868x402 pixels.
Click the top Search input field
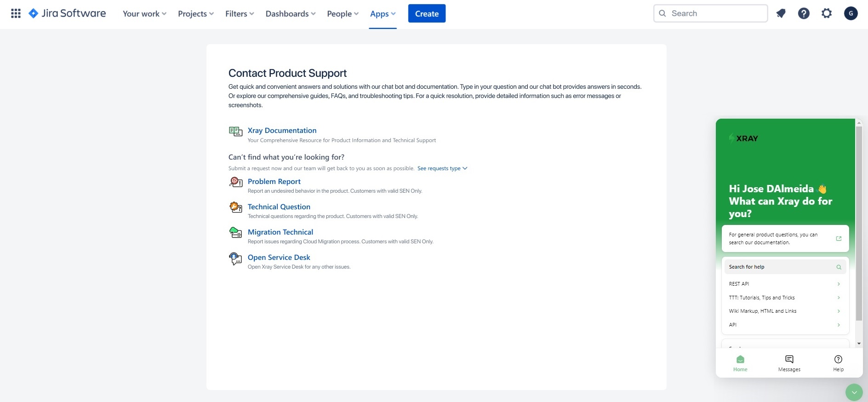coord(710,13)
